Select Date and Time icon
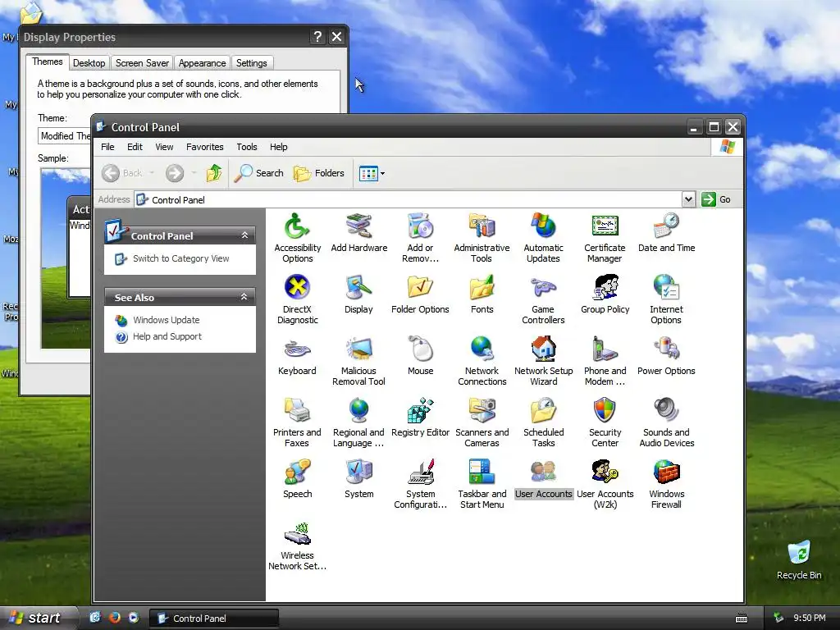Image resolution: width=840 pixels, height=630 pixels. [666, 226]
